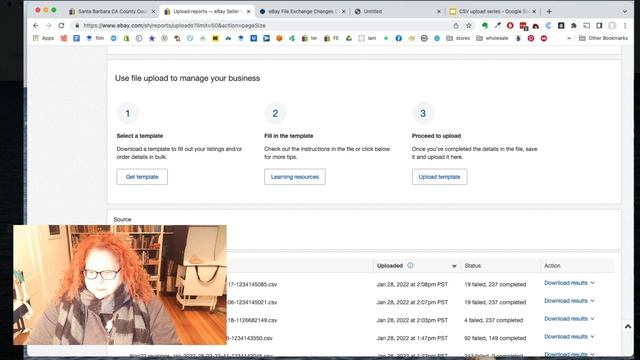Sort by Uploaded column dropdown arrow

(454, 266)
